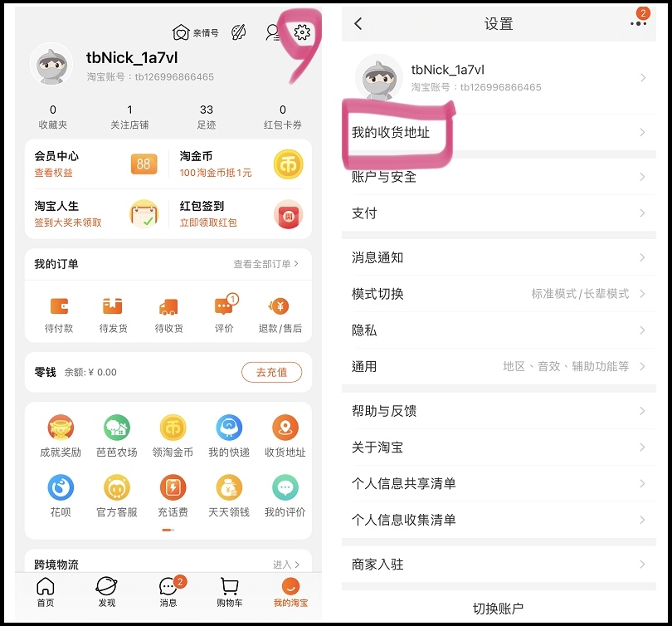Viewport: 672px width, 626px height.
Task: Open 待收货 awaiting delivery orders
Action: [168, 315]
